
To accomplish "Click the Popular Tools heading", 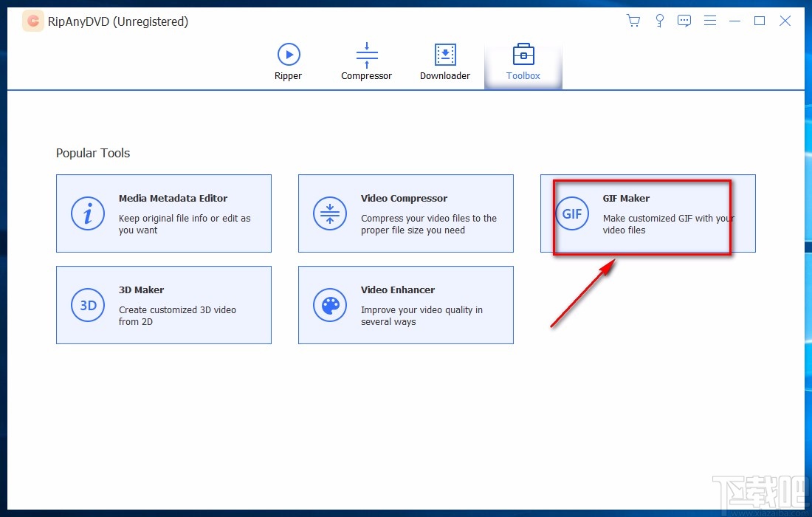I will click(x=93, y=154).
